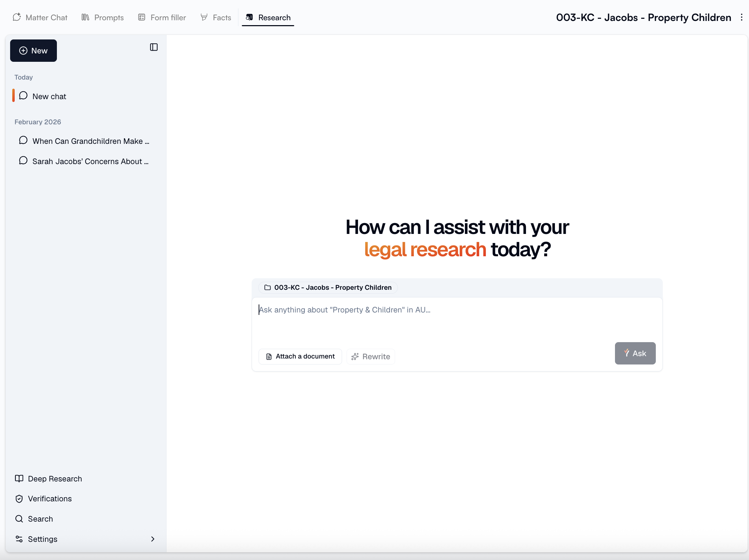Select the Research tab
749x560 pixels.
268,17
